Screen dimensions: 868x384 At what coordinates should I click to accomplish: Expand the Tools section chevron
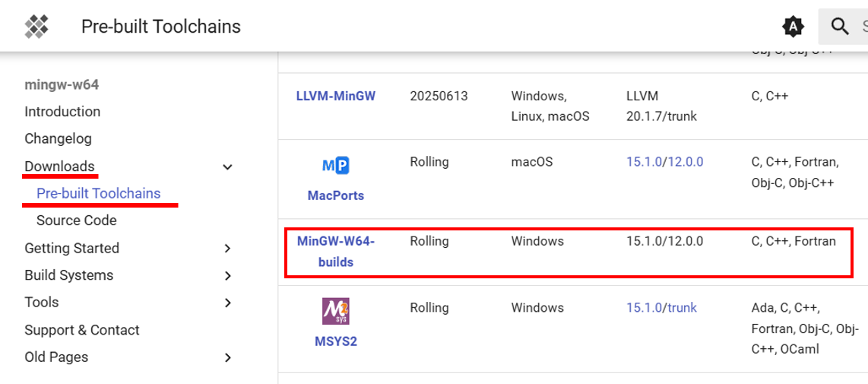[227, 303]
